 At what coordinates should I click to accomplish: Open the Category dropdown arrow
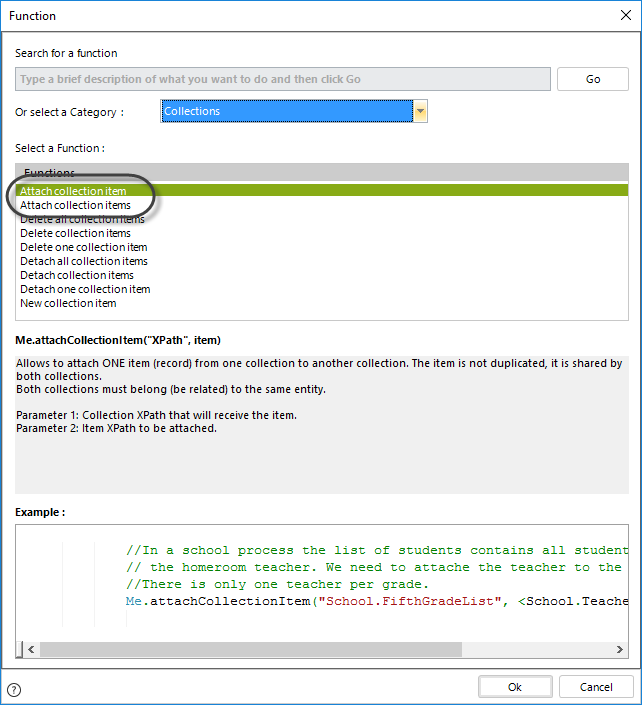click(x=421, y=112)
